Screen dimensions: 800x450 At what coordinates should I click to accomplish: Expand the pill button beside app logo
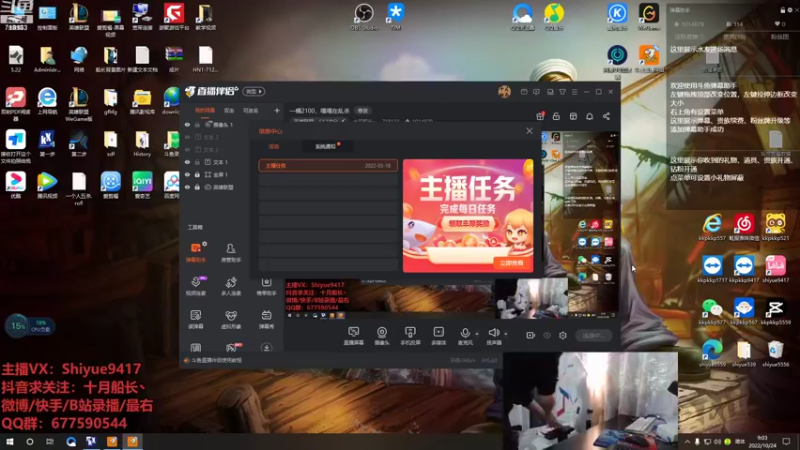[x=254, y=92]
